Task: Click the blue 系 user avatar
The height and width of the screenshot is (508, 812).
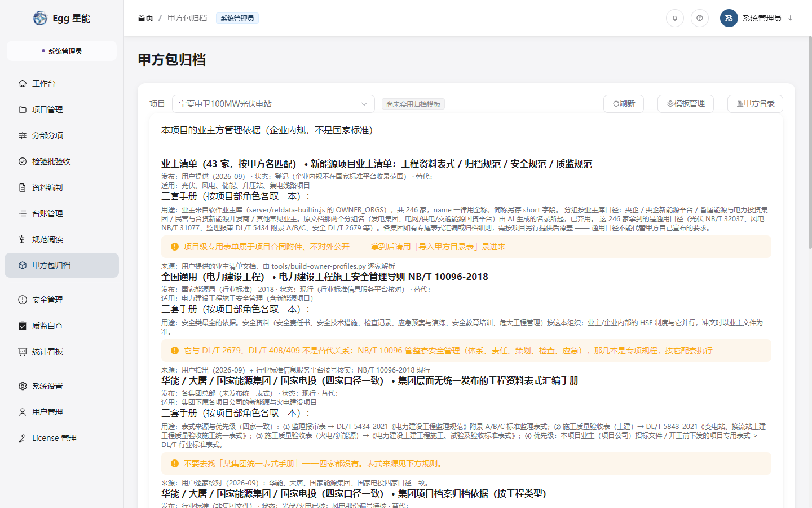Action: (x=729, y=18)
